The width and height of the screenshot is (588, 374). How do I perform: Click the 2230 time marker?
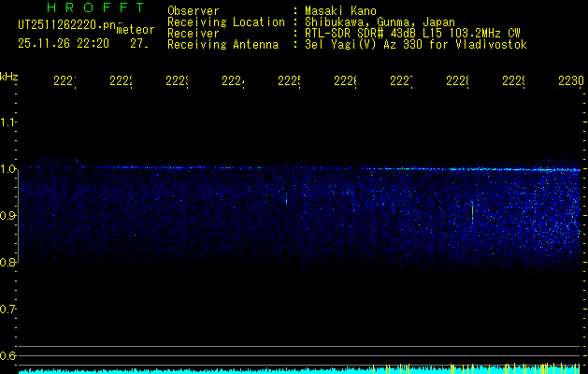click(571, 80)
